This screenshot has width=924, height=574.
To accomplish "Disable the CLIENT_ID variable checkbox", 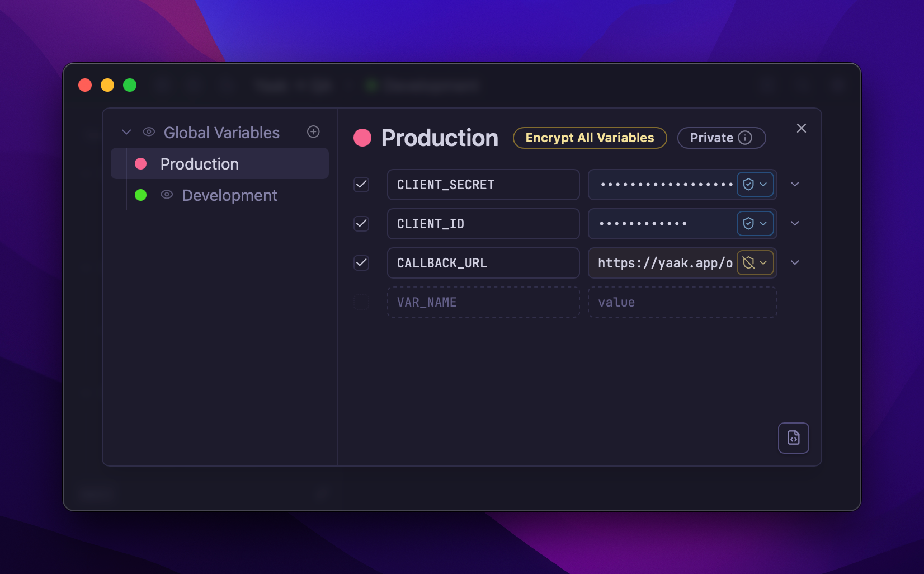I will pos(361,223).
